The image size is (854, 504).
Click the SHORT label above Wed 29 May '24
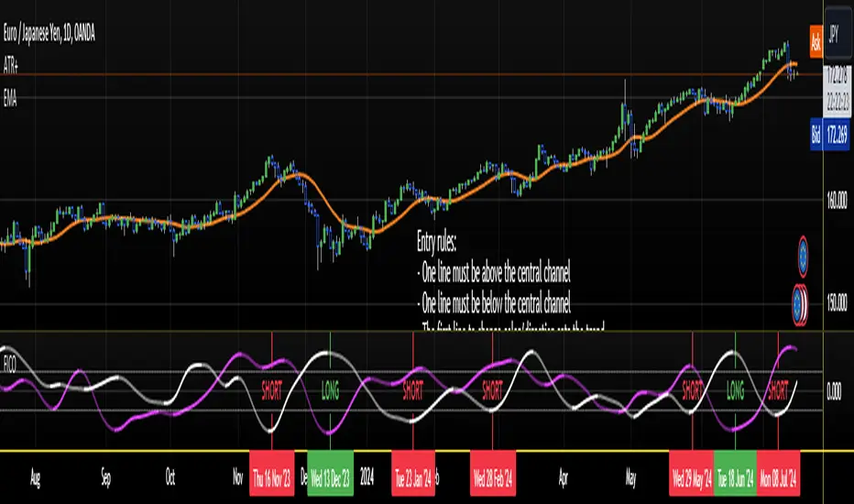pos(692,390)
